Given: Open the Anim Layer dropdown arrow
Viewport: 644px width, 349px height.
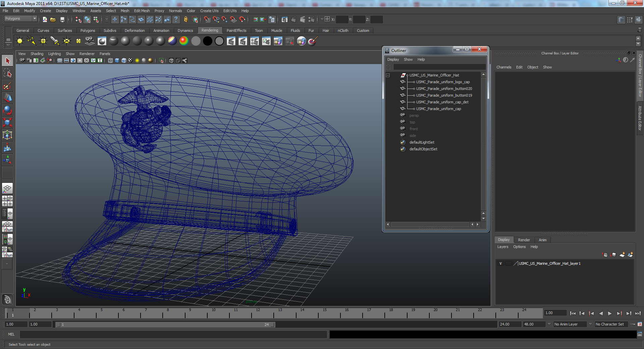Looking at the screenshot, I should coord(549,324).
